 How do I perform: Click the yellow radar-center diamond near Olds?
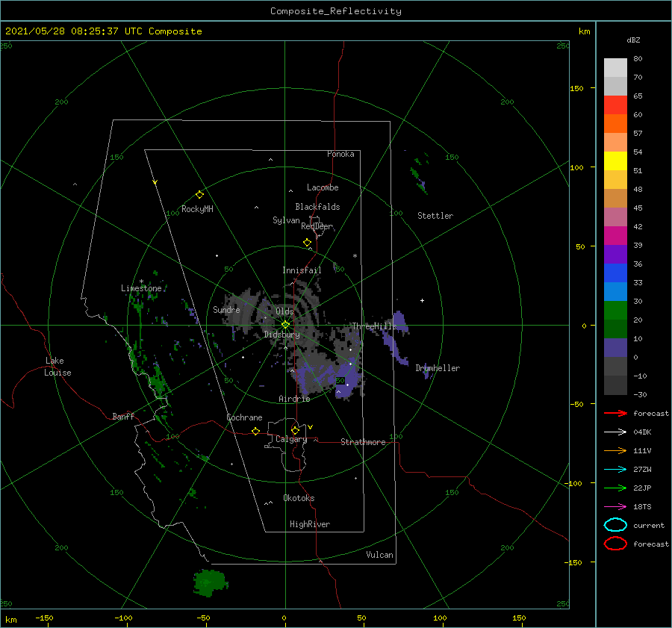[x=285, y=325]
